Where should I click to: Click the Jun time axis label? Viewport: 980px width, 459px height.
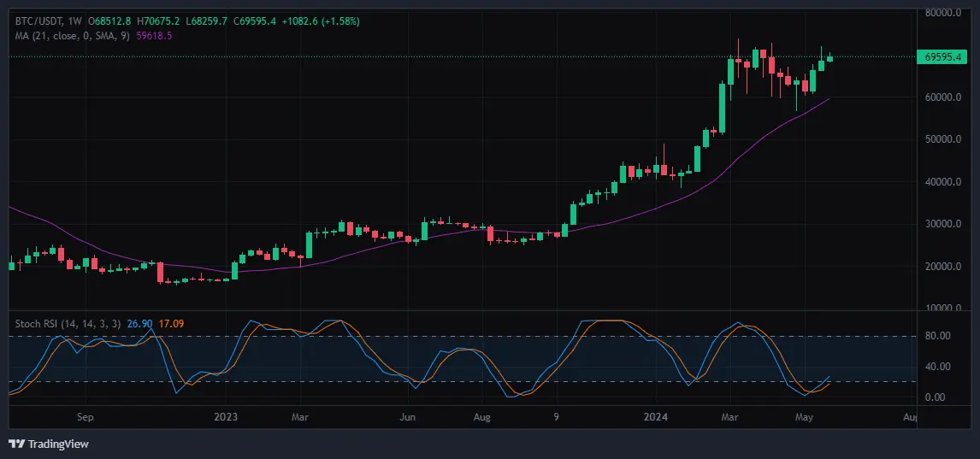coord(406,416)
